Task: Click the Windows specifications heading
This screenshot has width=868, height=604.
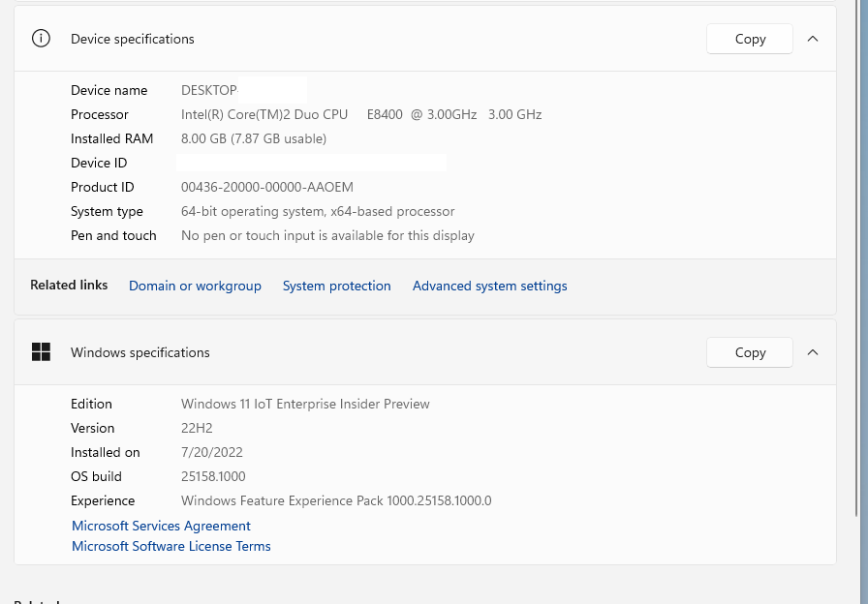Action: [x=140, y=352]
